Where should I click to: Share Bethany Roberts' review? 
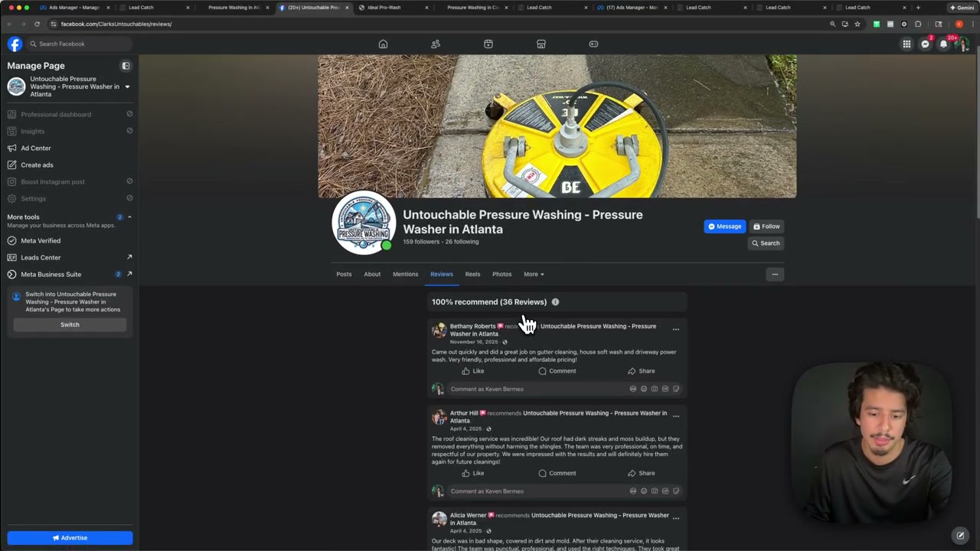642,371
